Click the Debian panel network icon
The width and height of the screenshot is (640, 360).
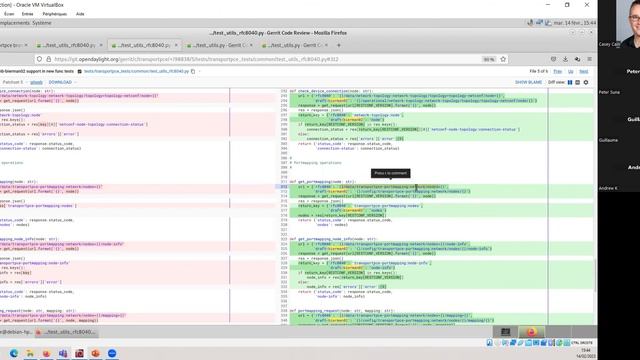(x=539, y=23)
